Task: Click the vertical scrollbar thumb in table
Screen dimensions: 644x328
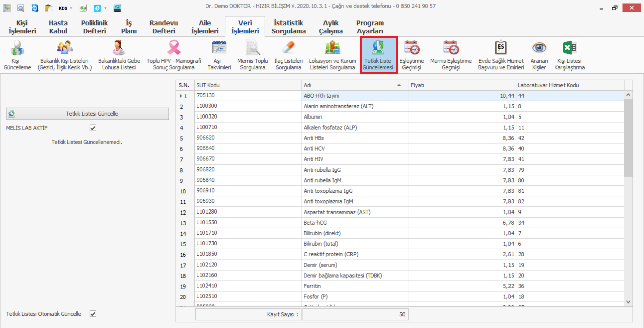Action: pyautogui.click(x=628, y=138)
